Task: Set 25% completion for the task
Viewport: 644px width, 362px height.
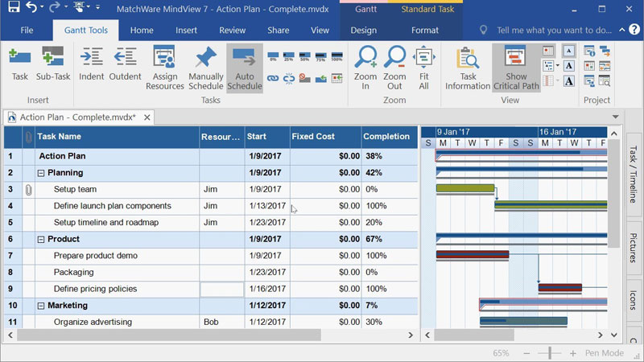Action: click(289, 56)
